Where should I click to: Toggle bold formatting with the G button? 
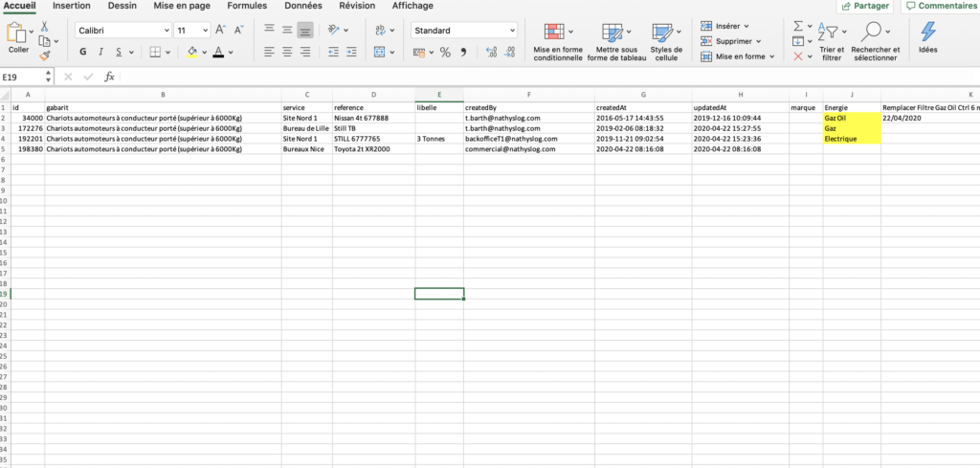pyautogui.click(x=83, y=52)
